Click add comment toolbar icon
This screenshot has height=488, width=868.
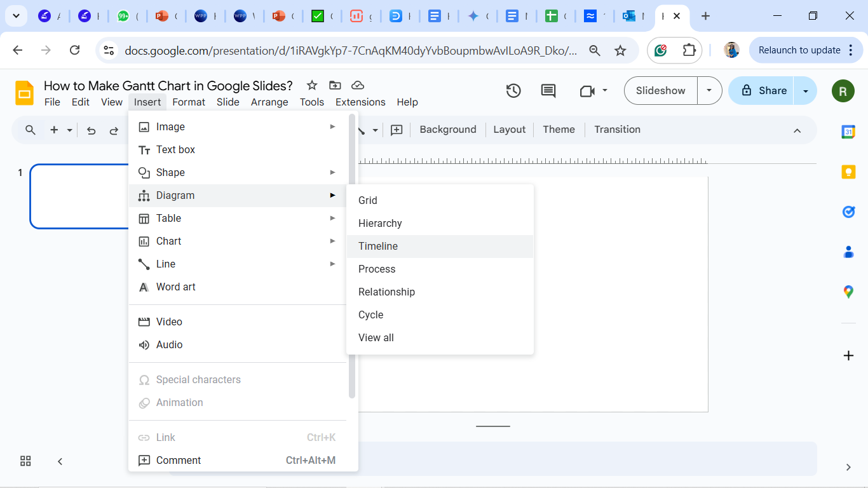pyautogui.click(x=397, y=130)
